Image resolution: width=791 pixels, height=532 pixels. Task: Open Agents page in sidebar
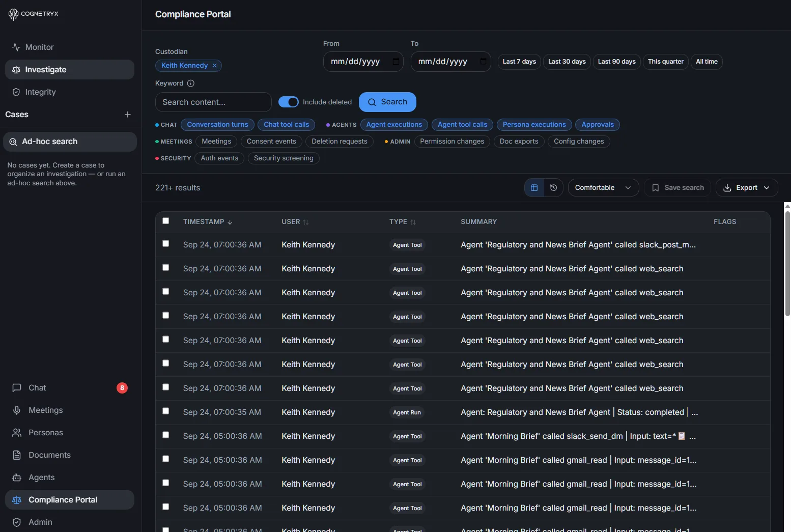point(70,478)
